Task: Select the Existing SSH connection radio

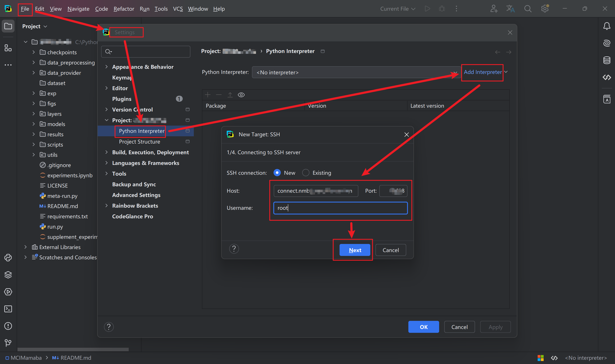Action: 306,173
